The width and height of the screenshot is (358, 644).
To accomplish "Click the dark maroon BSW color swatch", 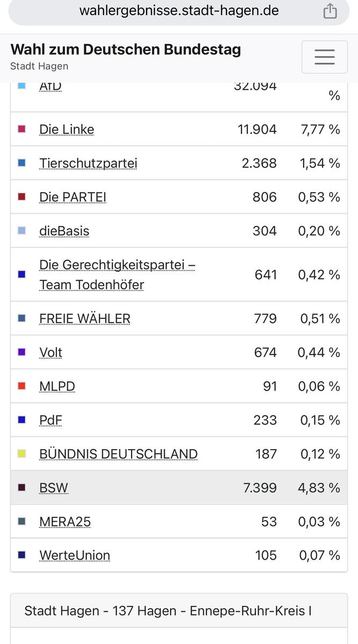I will (x=22, y=488).
